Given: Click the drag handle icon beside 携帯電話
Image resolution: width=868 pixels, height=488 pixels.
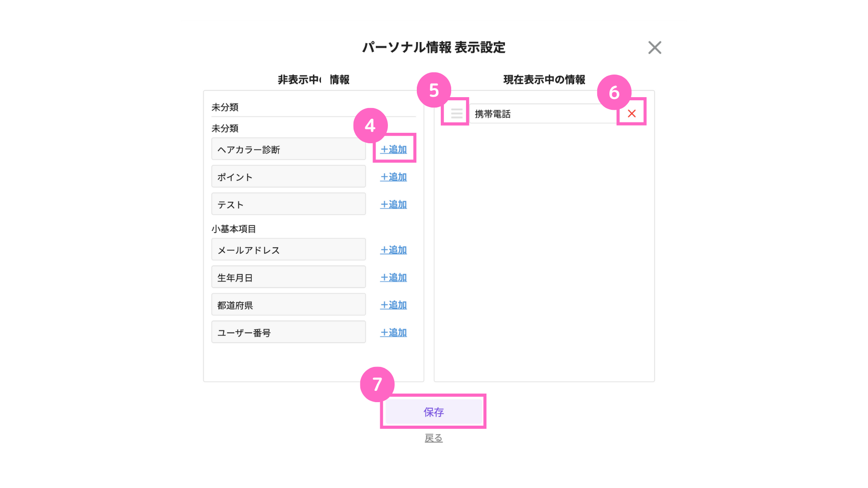Looking at the screenshot, I should (457, 113).
